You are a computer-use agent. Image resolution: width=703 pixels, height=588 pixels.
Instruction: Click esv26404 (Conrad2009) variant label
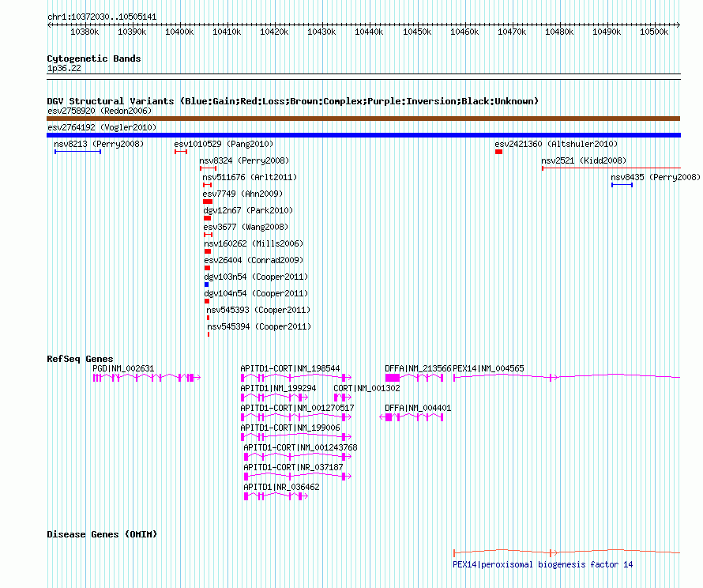(254, 260)
